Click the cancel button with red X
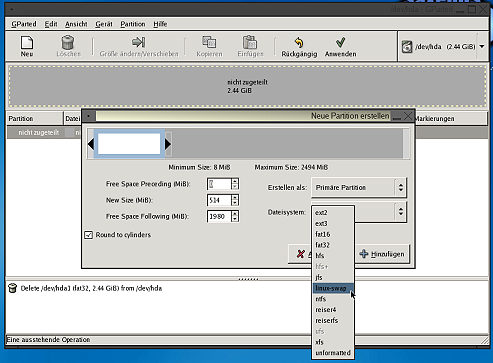Screen dimensions: 493x363 300,254
